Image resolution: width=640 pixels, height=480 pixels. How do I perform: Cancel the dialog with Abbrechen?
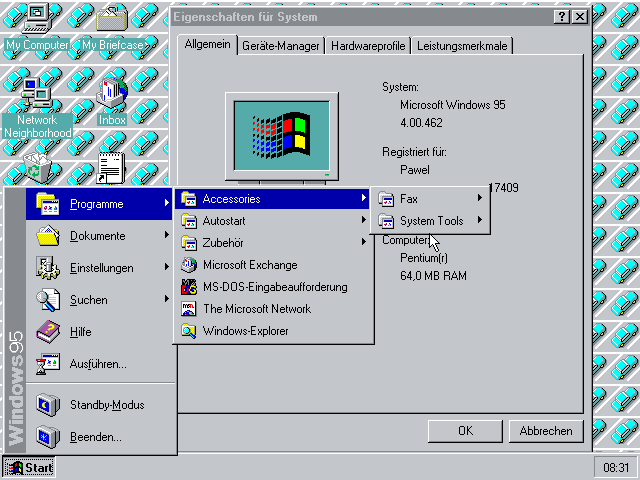coord(546,431)
